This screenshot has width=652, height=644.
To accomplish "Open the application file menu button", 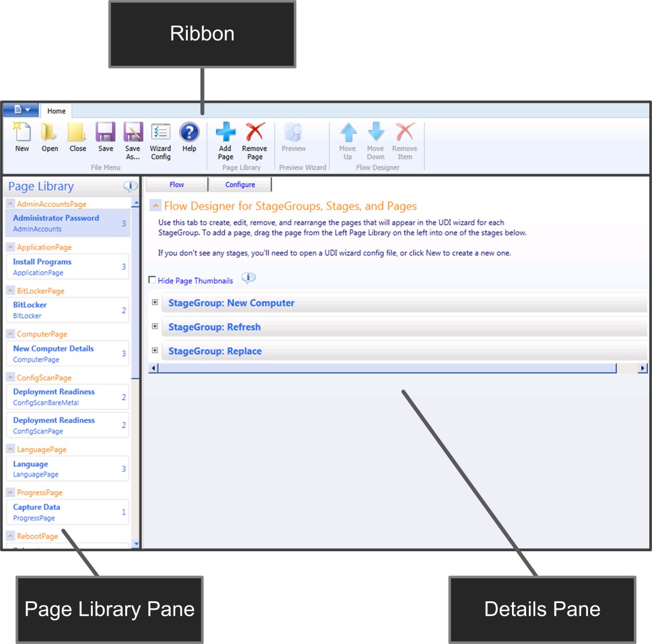I will 20,109.
